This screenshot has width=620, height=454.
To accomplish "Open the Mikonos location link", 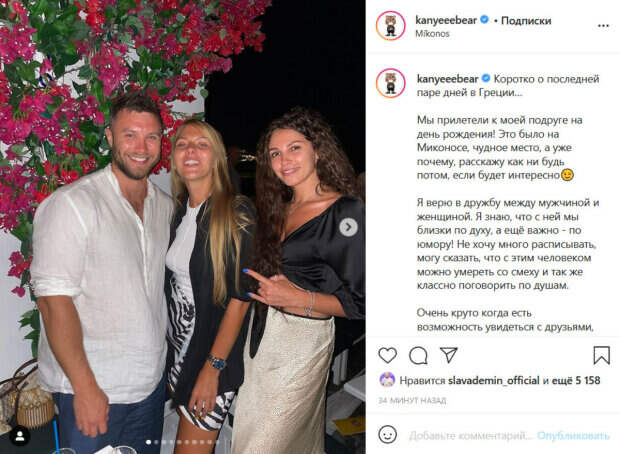I will (432, 34).
